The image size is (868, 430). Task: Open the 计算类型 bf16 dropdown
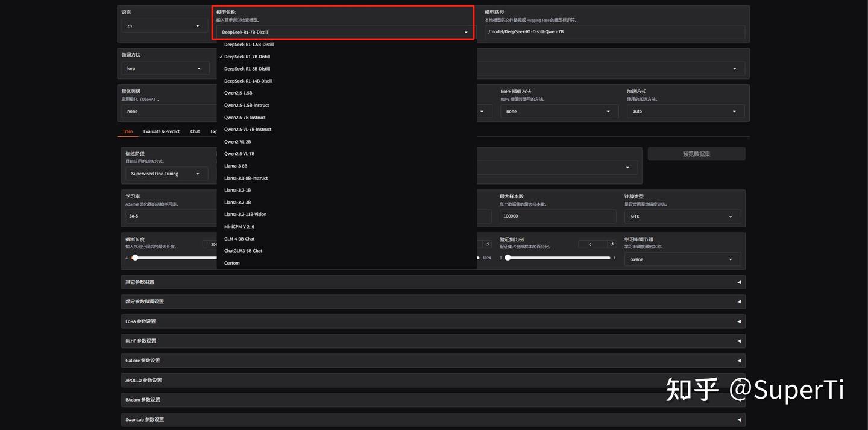click(682, 217)
